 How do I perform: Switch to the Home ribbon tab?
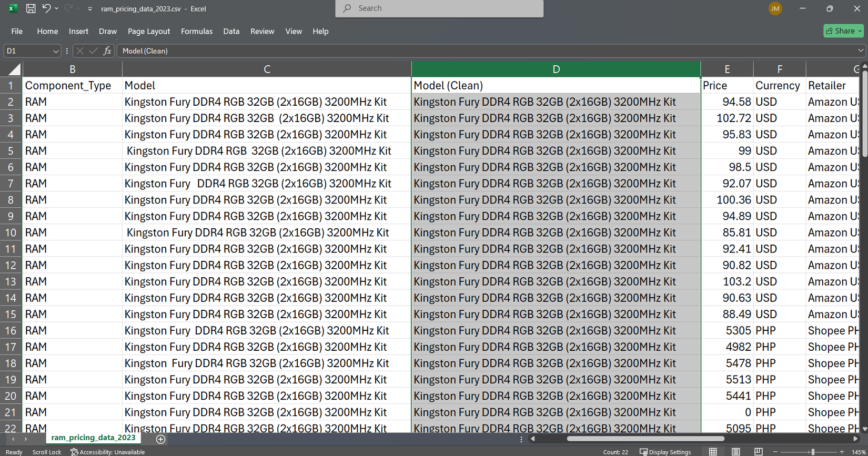point(47,32)
